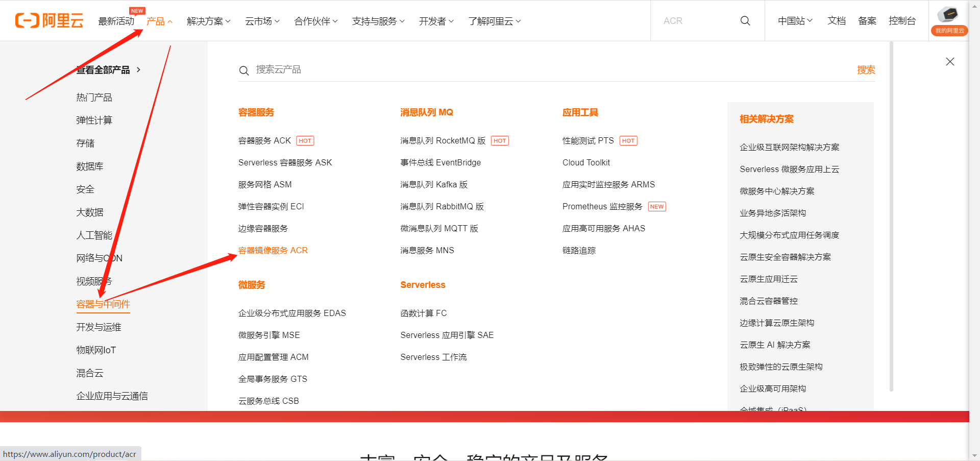
Task: Open 消息队列 RocketMQ 版
Action: [x=443, y=141]
